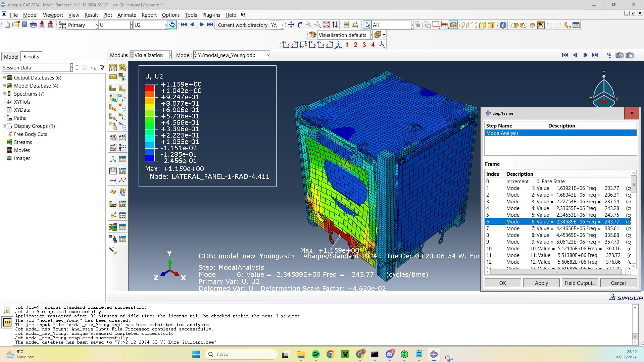Expand the Spectrums (7) tree node
Viewport: 644px width, 362px height.
(x=4, y=94)
